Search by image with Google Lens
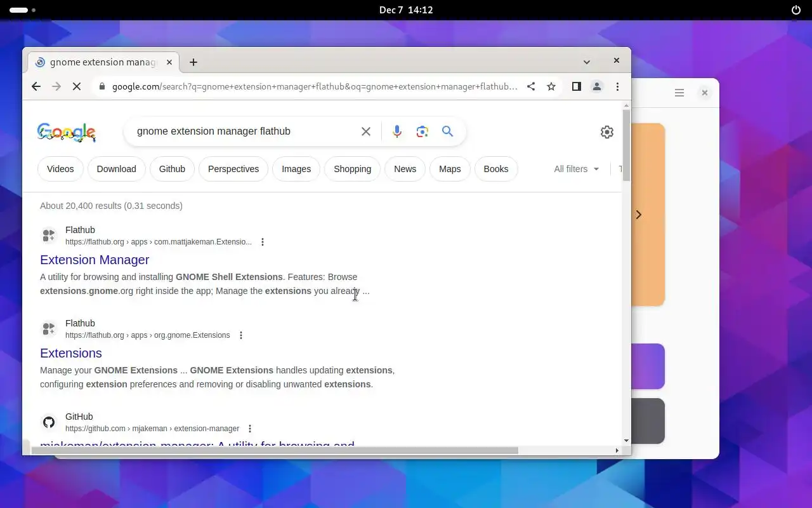The image size is (812, 508). point(422,131)
